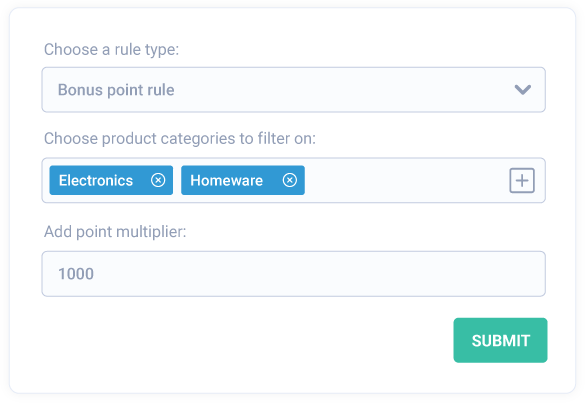The width and height of the screenshot is (585, 403).
Task: Select the Electronics tag label
Action: tap(96, 181)
